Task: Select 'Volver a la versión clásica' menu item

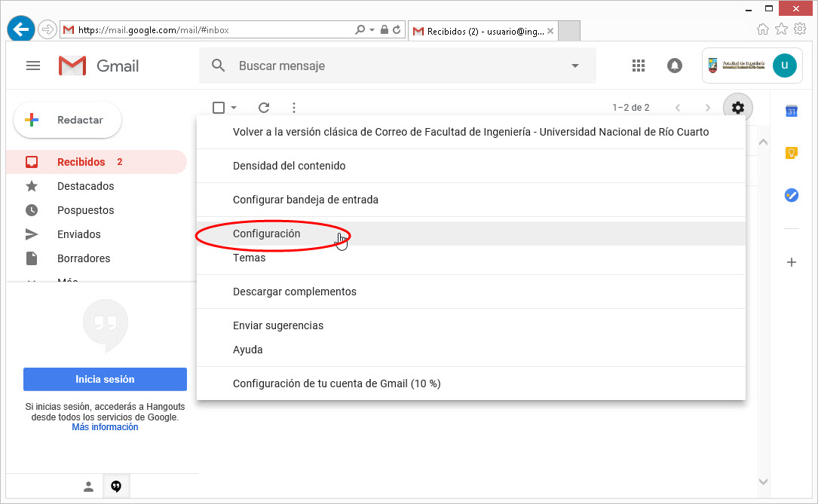Action: point(471,132)
